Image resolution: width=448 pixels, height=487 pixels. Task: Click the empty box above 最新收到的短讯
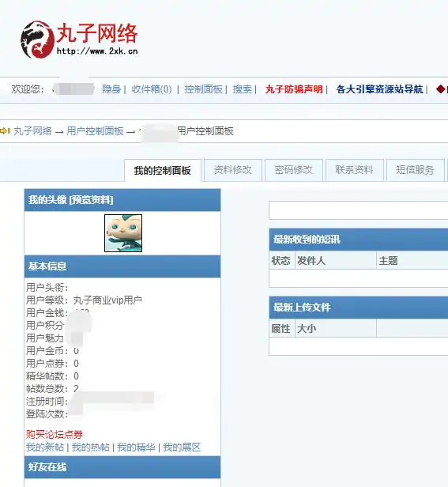pos(359,210)
